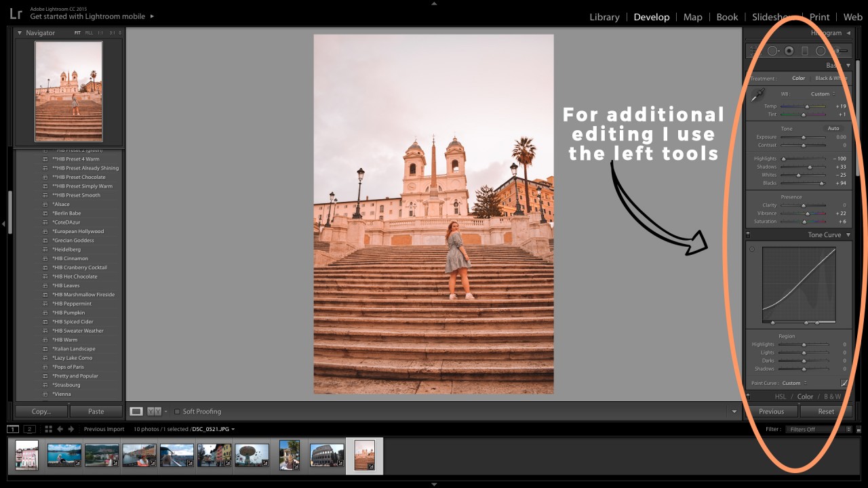868x488 pixels.
Task: Click the edit point curve icon
Action: click(x=844, y=383)
